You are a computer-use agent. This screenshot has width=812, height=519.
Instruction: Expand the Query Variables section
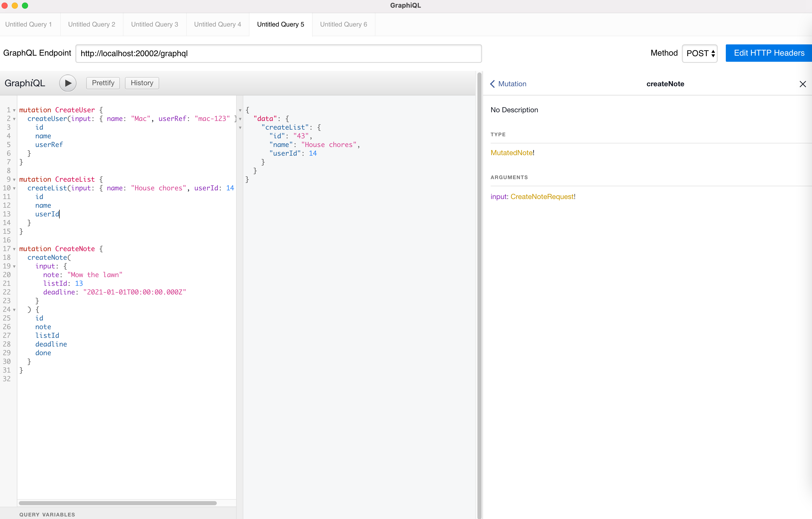47,514
